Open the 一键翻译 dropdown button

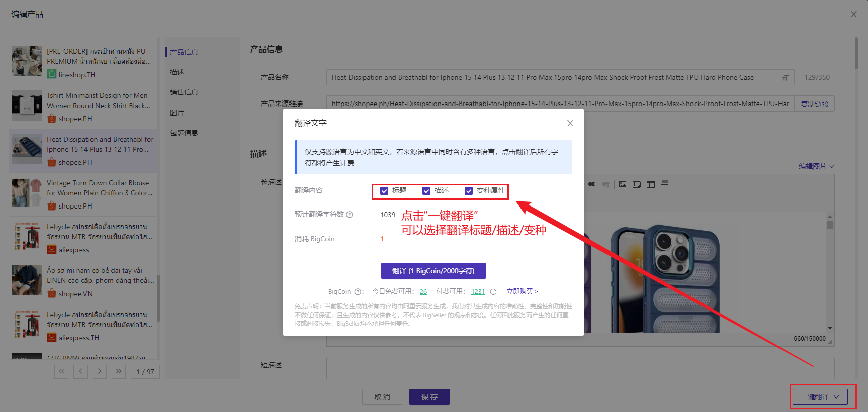[820, 397]
